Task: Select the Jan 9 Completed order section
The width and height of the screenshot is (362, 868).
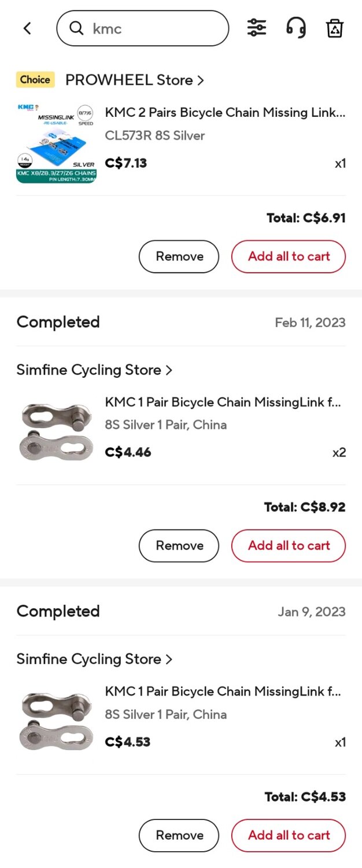Action: [x=58, y=612]
